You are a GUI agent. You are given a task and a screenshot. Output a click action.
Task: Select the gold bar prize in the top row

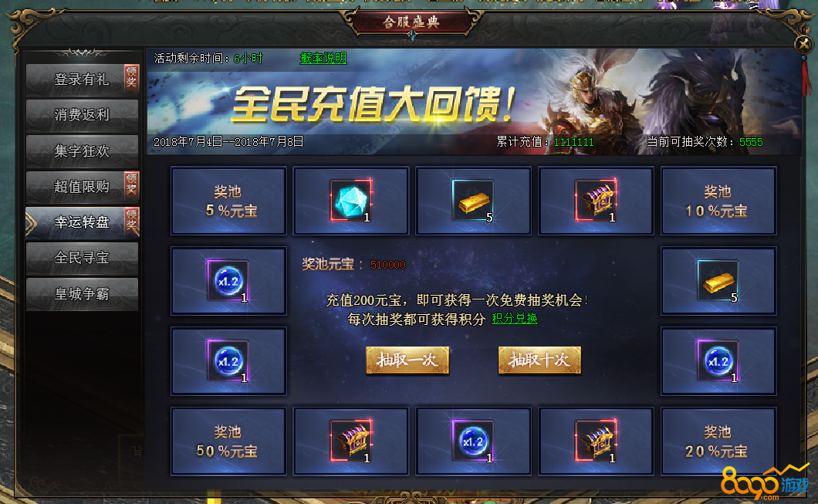pos(473,201)
